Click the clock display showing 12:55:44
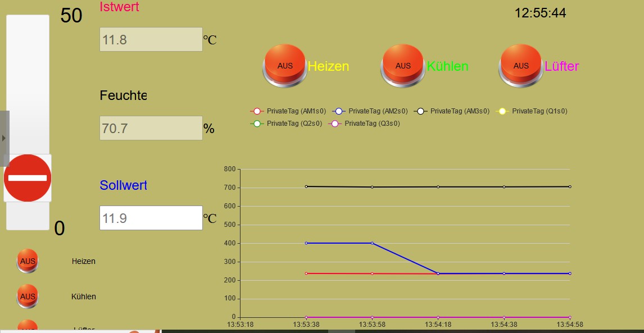644x333 pixels. (x=540, y=13)
